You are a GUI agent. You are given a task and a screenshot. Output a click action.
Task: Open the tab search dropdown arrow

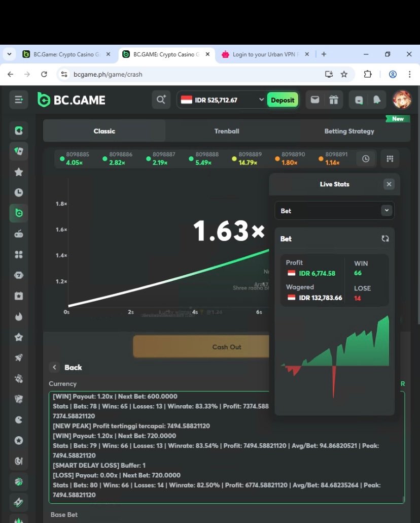[9, 54]
